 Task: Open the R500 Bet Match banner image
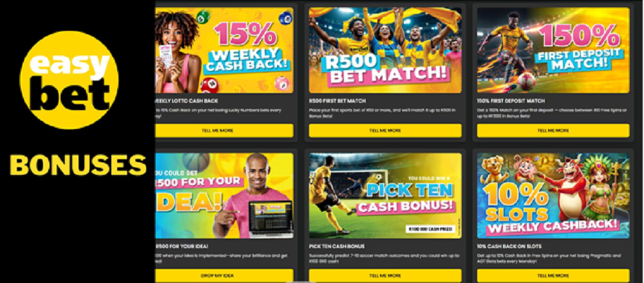(x=385, y=50)
